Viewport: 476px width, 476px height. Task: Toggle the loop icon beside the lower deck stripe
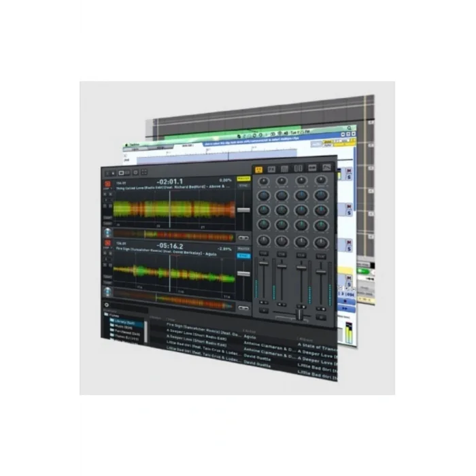243,308
